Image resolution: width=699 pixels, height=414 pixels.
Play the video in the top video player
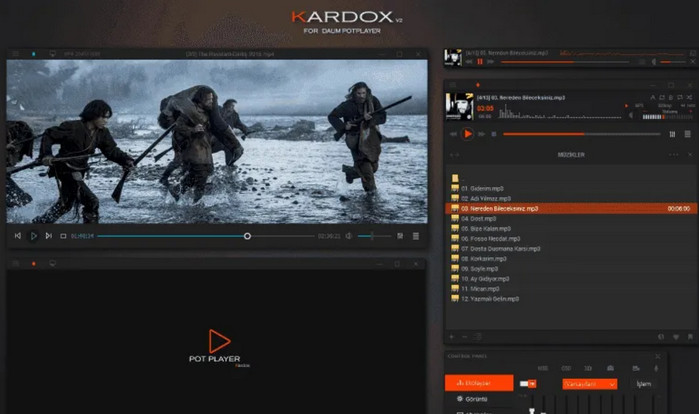(33, 236)
